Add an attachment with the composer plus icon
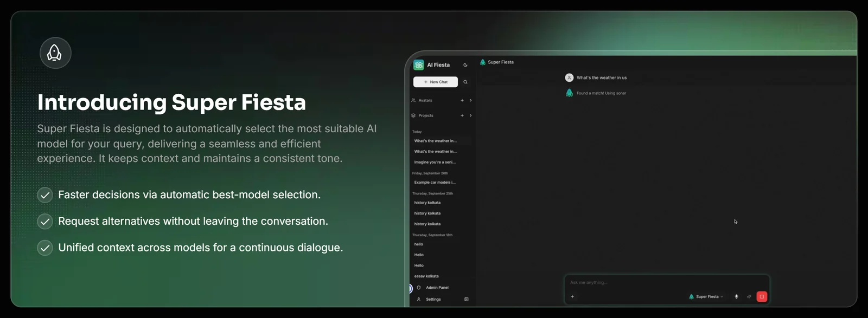868x318 pixels. (572, 297)
